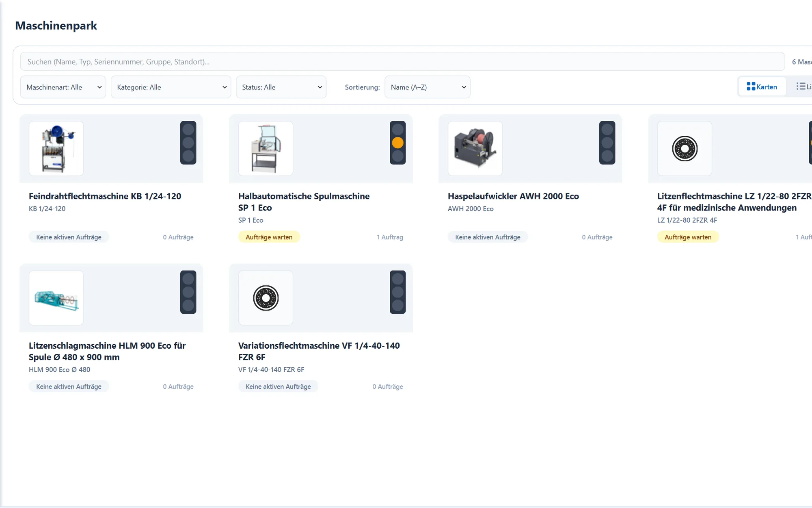Click the orange traffic light on Halbautomatische Spulmaschine card
The image size is (812, 508).
(x=397, y=143)
